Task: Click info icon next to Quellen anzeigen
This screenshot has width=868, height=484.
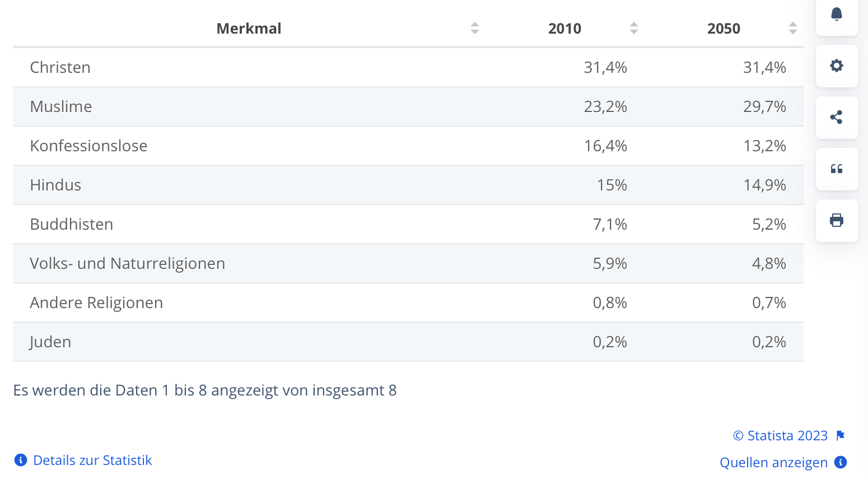Action: 841,462
